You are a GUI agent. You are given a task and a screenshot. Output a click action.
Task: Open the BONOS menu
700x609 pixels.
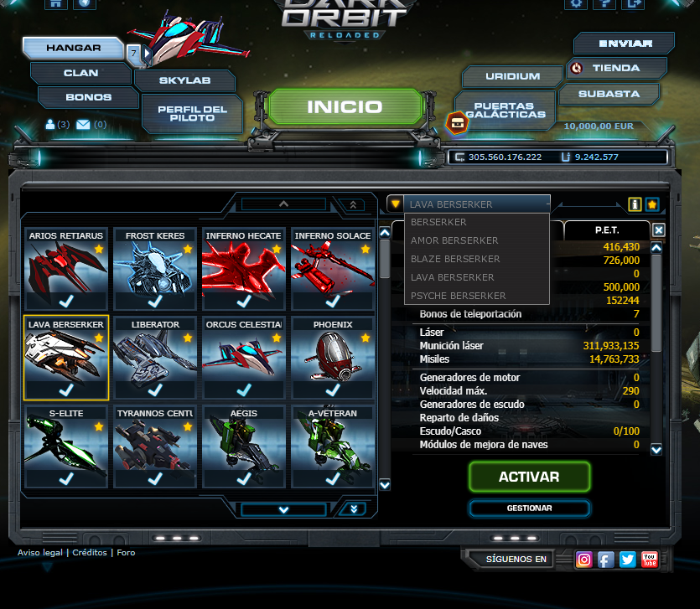click(88, 97)
